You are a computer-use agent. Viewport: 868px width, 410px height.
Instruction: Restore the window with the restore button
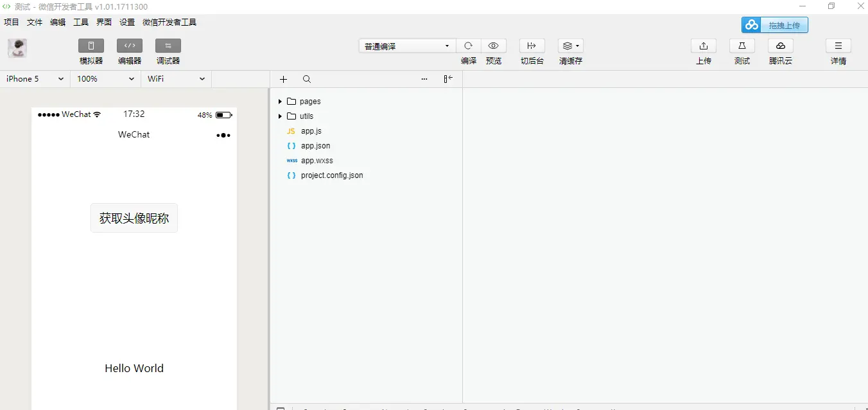point(831,6)
